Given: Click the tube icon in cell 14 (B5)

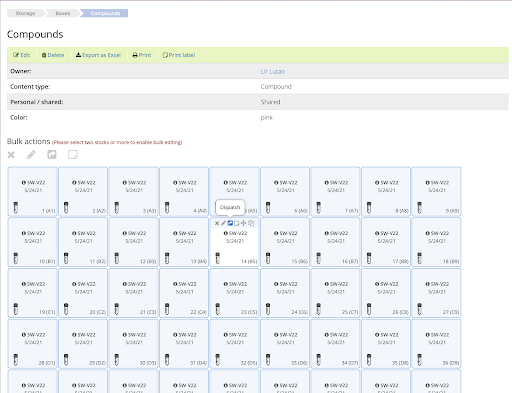Looking at the screenshot, I should tap(217, 258).
